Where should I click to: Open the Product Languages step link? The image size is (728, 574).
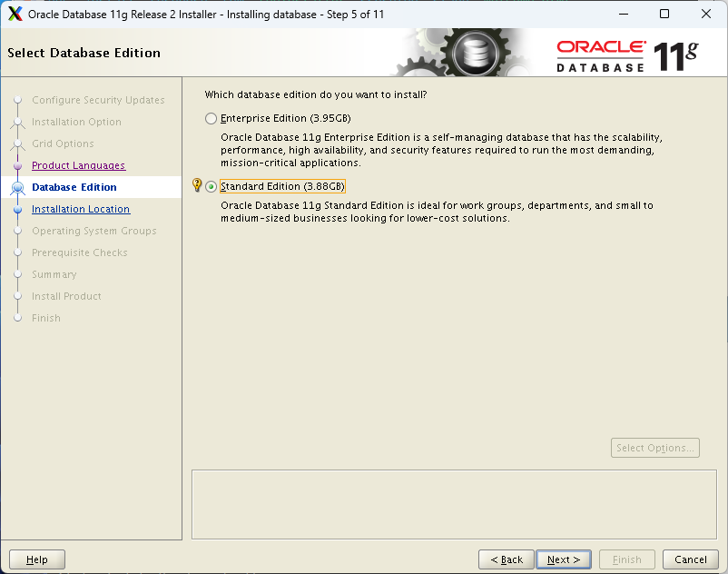(78, 165)
